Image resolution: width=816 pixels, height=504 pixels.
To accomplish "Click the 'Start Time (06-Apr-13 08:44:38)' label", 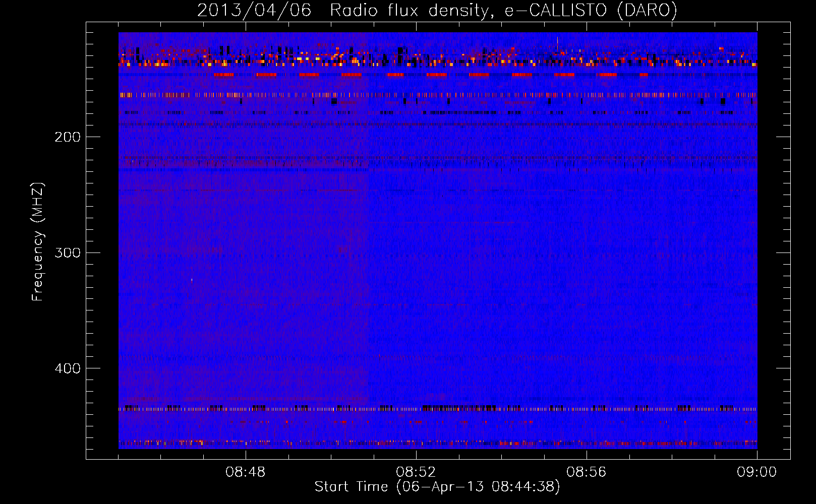I will (437, 487).
